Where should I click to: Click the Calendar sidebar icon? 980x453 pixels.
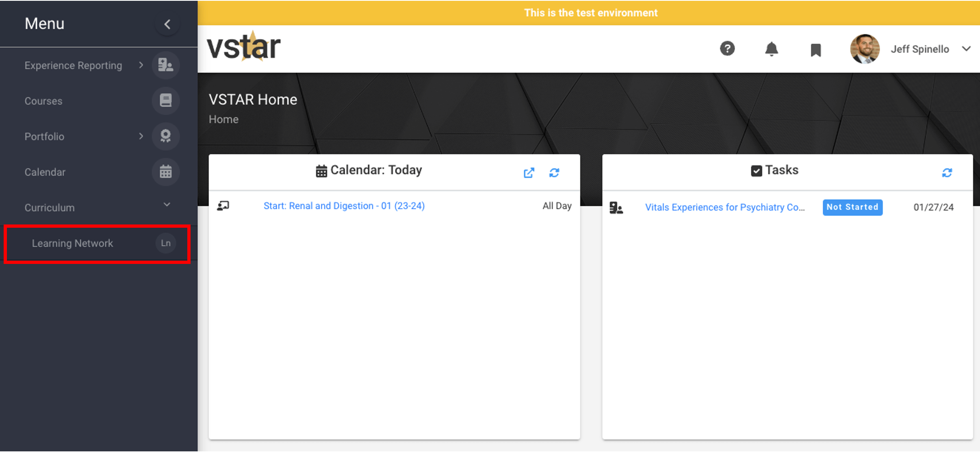click(x=166, y=172)
